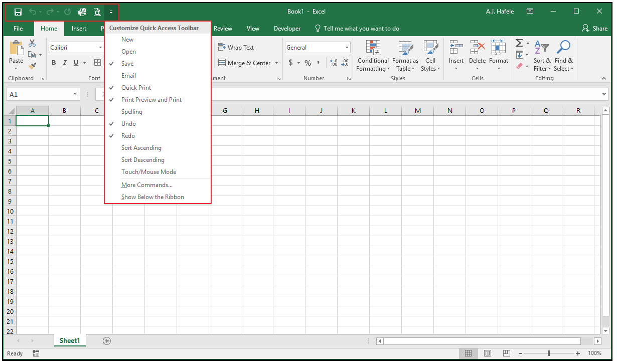The height and width of the screenshot is (364, 617).
Task: Click Increase Decimal icon
Action: 334,63
